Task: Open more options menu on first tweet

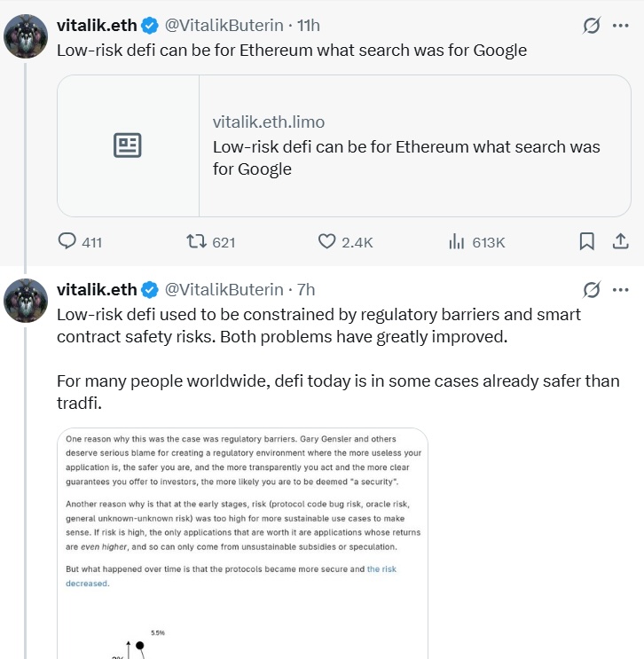Action: [x=621, y=26]
